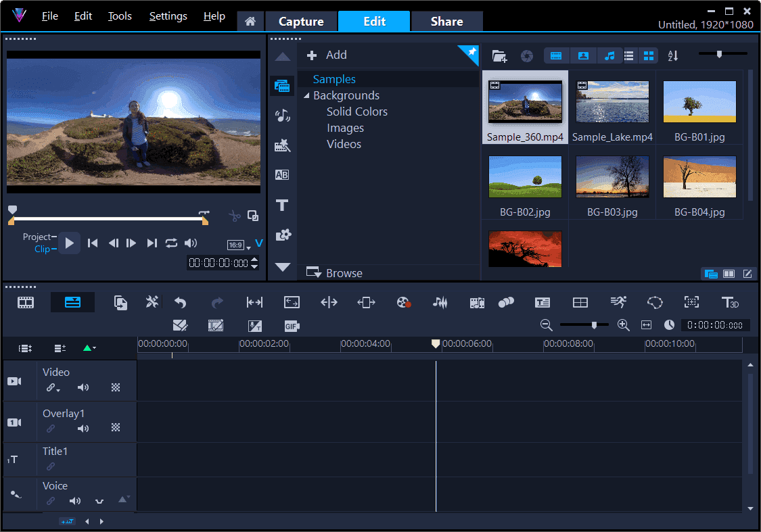
Task: Switch to the Share tab
Action: 446,22
